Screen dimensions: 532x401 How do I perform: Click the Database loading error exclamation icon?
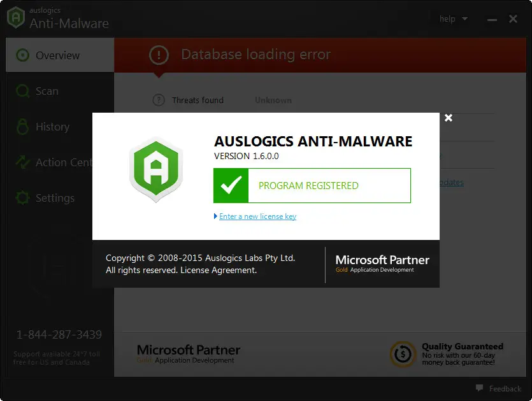(x=159, y=55)
